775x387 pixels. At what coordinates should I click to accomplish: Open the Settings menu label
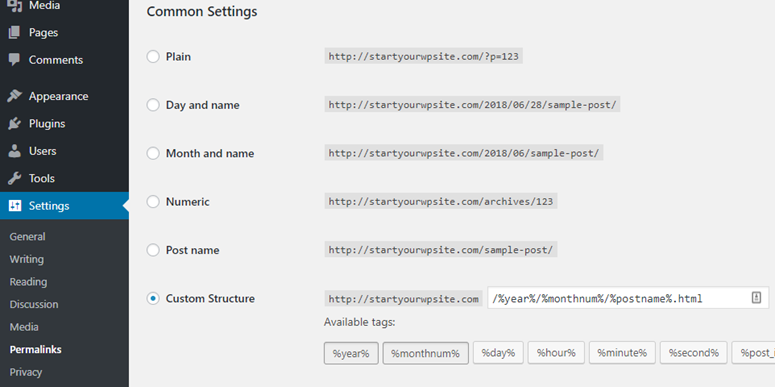tap(49, 206)
